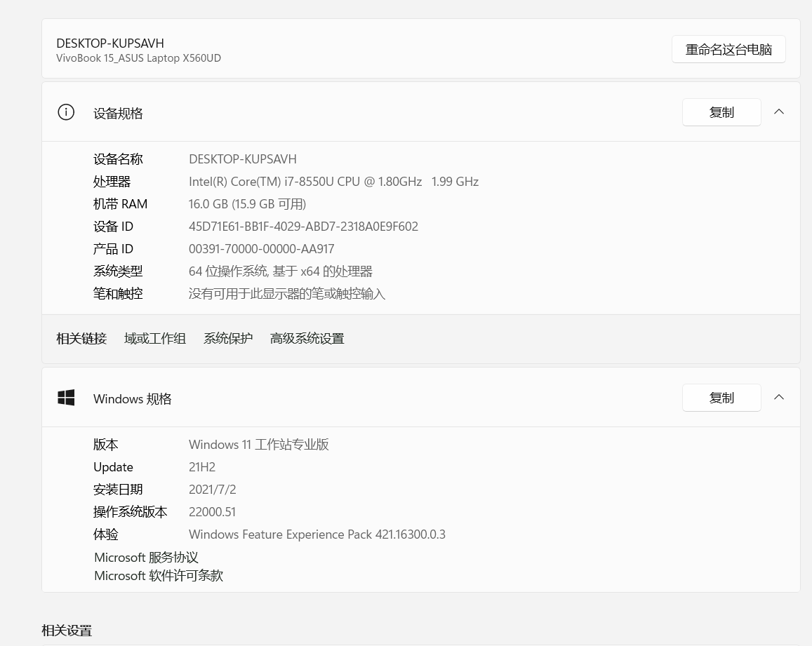
Task: Click system type value 64 位操作系统
Action: pyautogui.click(x=280, y=271)
